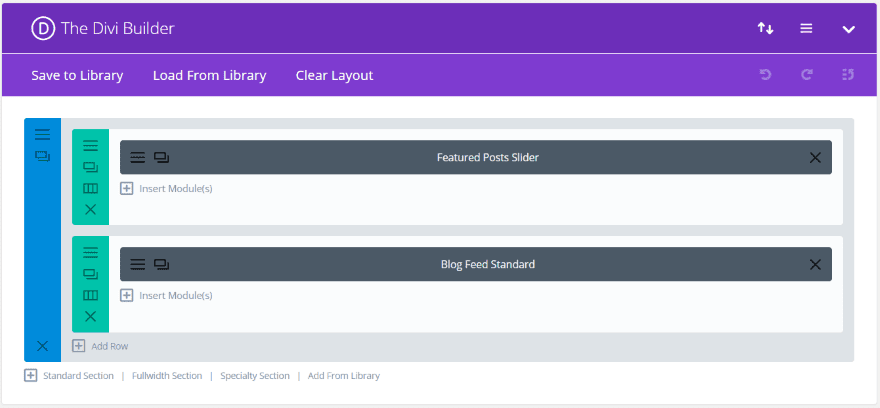
Task: Open Featured Posts Slider module settings icon
Action: (138, 157)
